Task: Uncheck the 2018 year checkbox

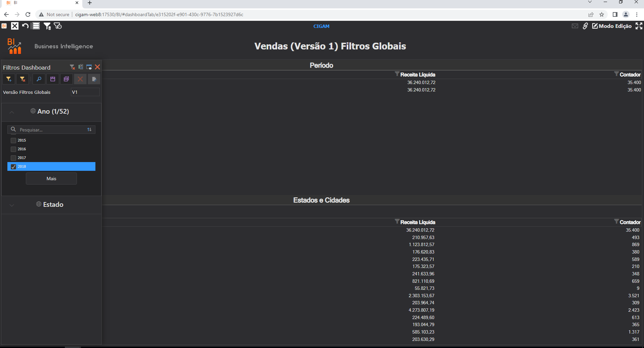Action: click(13, 167)
